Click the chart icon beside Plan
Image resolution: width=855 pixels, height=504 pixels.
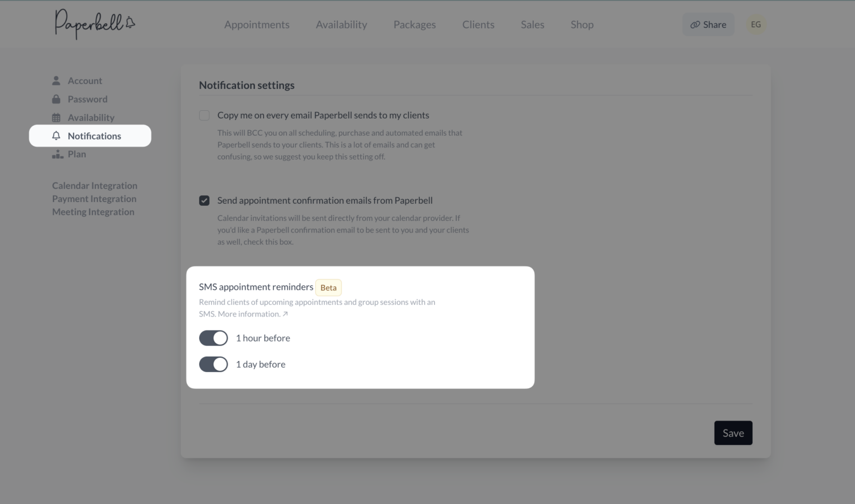[x=57, y=154]
